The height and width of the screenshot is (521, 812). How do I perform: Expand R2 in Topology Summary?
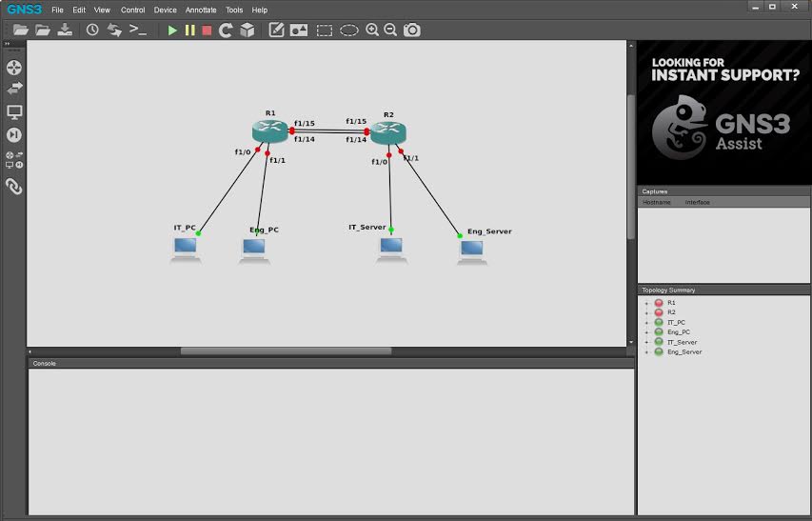[646, 312]
